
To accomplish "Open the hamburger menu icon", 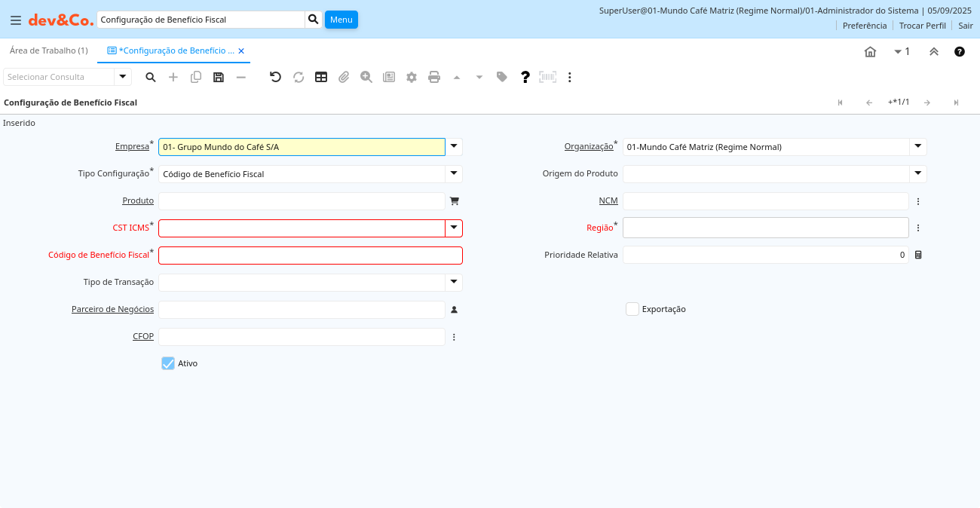I will pos(15,20).
